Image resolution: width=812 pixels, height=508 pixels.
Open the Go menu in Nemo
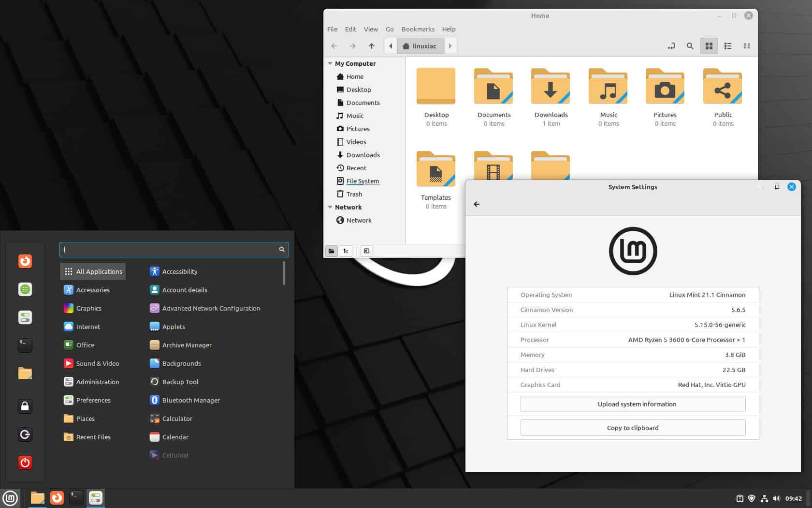point(390,29)
